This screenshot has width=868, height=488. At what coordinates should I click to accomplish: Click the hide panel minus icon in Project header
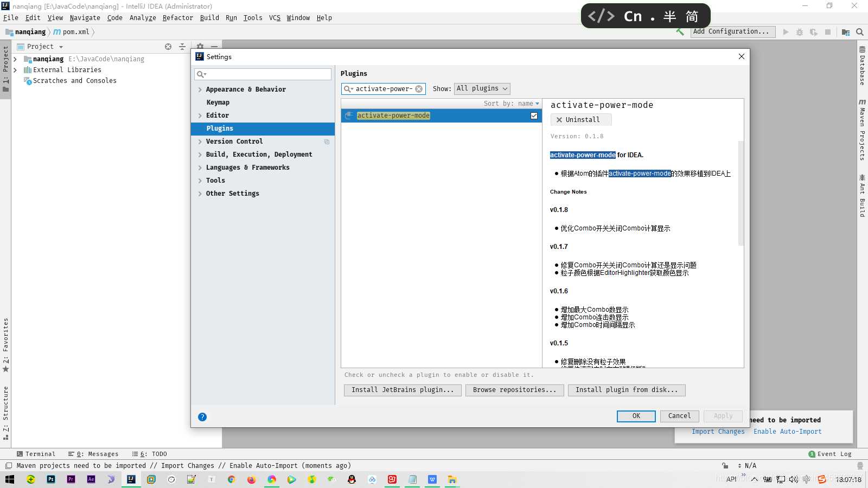click(x=214, y=47)
